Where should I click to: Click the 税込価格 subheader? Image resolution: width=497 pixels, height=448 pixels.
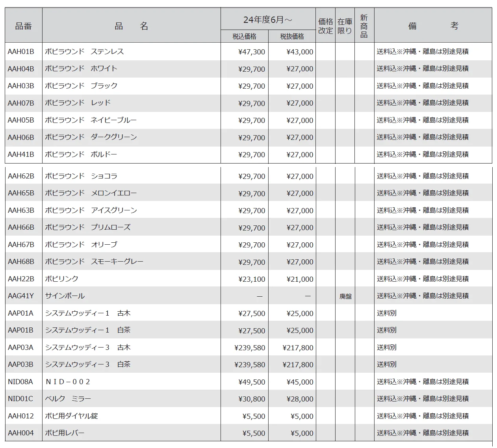pos(244,37)
